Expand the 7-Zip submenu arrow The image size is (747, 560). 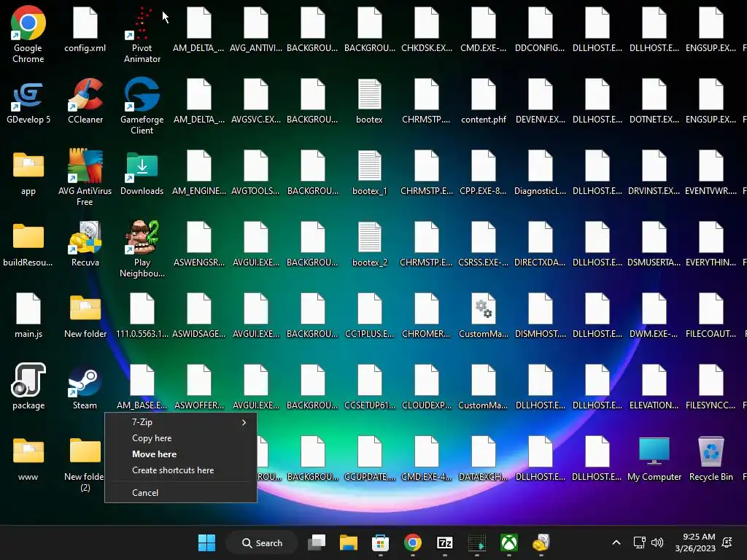pos(244,422)
